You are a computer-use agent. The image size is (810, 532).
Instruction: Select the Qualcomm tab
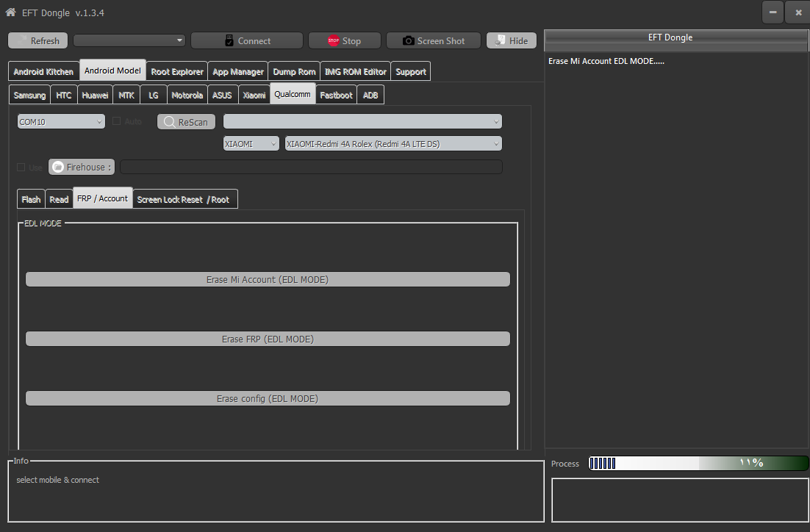pos(293,93)
